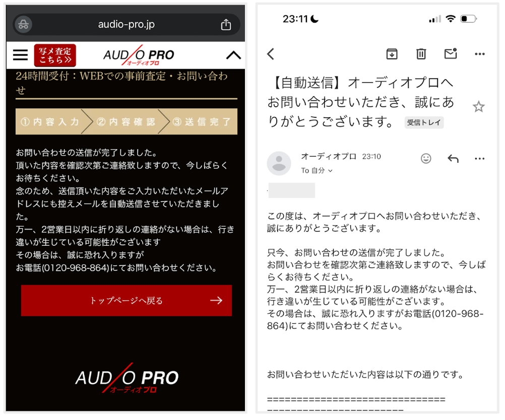Tap the sender avatar for オーディオプロ
This screenshot has width=505, height=420.
[279, 163]
